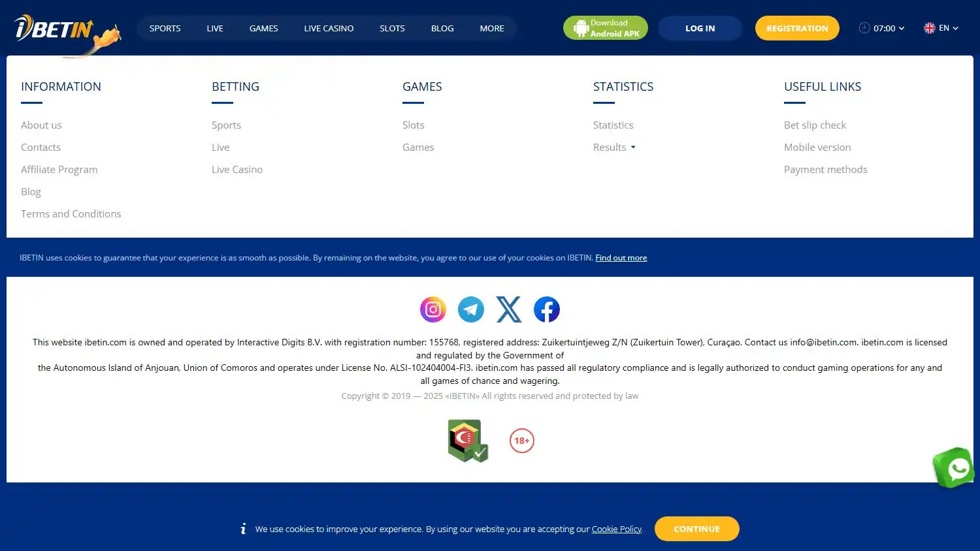Open the Affiliate Program link
The height and width of the screenshot is (551, 980).
point(59,170)
